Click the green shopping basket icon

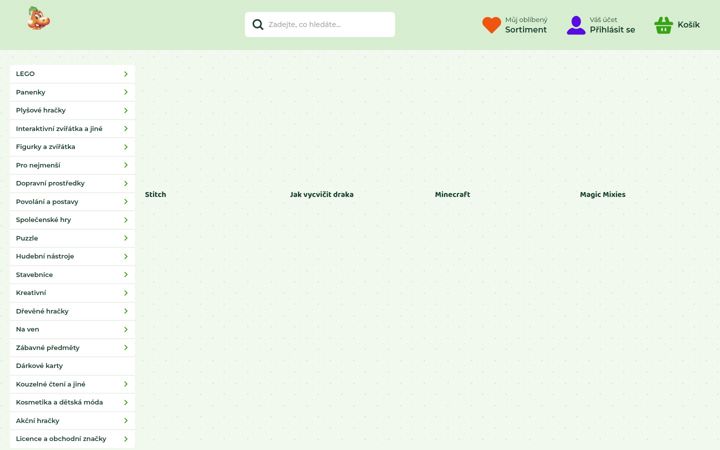pos(664,25)
